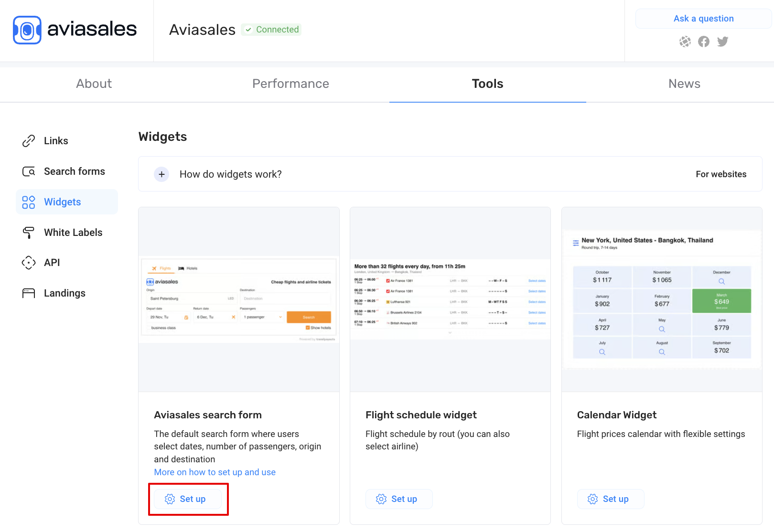Click the Landings icon in sidebar

(x=29, y=293)
